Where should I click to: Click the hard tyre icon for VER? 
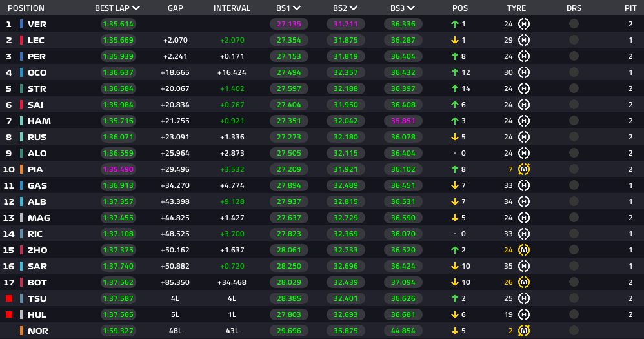tap(524, 24)
